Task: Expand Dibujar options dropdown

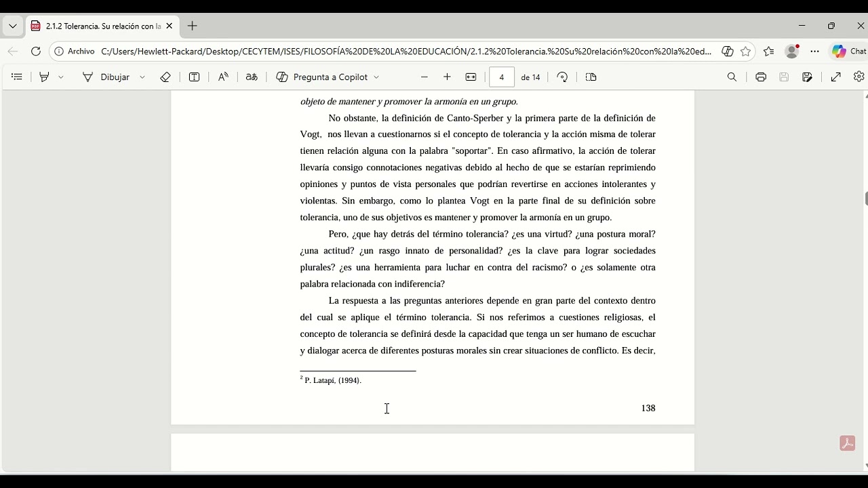Action: click(x=142, y=77)
